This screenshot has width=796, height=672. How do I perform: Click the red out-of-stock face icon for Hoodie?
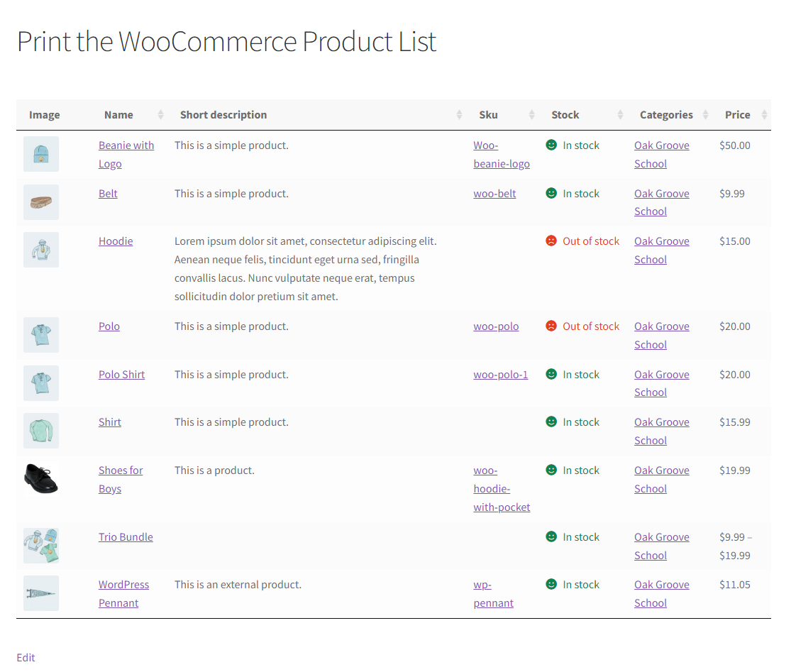click(x=551, y=241)
